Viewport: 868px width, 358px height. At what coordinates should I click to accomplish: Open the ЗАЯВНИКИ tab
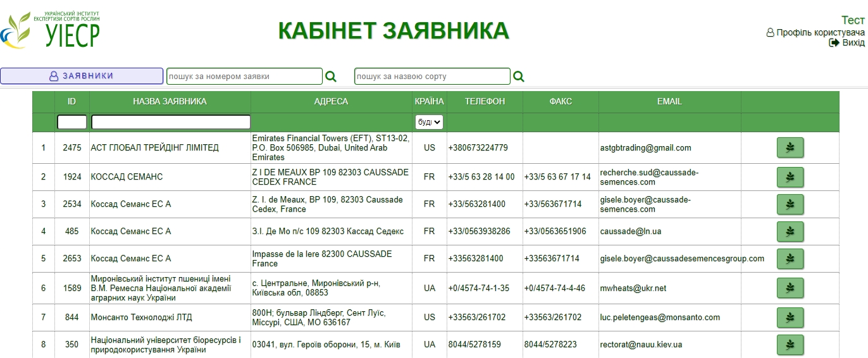tap(82, 76)
